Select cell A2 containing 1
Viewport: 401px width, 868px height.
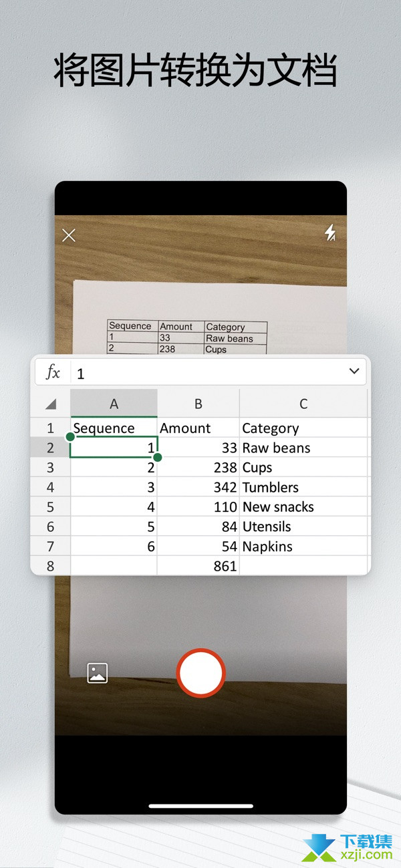(x=114, y=448)
